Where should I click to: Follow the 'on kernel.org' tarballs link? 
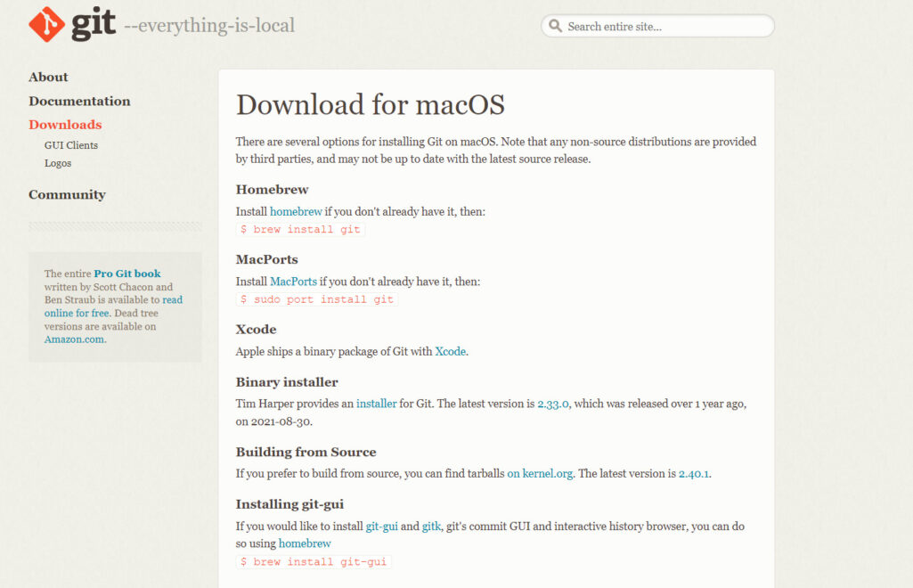pos(540,473)
